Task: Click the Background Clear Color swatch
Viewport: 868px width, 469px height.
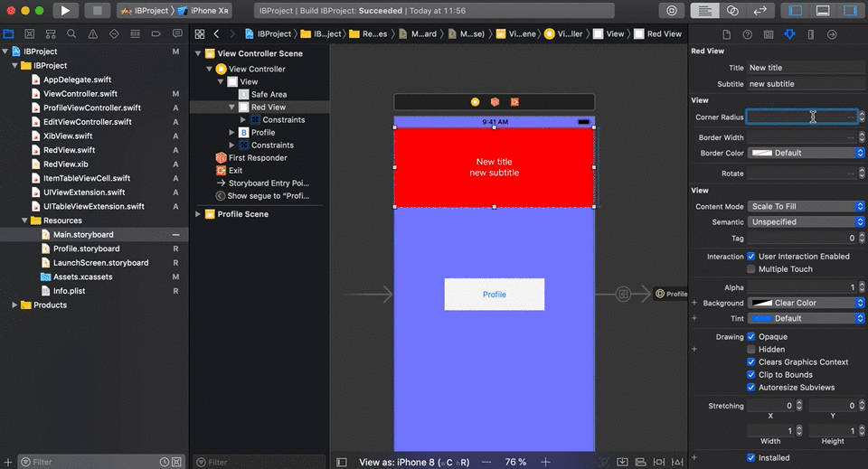Action: pos(761,303)
